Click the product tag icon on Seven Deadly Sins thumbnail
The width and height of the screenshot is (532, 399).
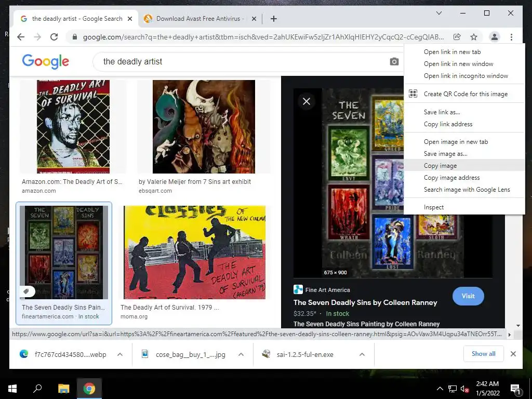(x=26, y=291)
